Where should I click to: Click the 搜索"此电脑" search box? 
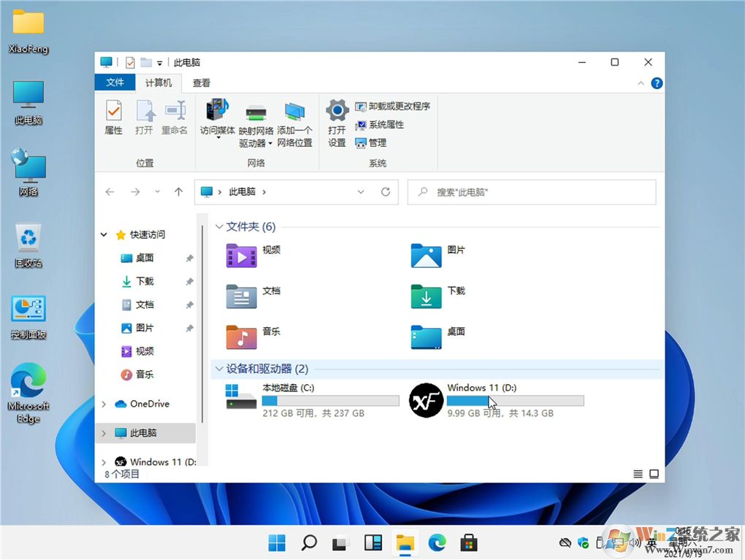click(x=531, y=191)
